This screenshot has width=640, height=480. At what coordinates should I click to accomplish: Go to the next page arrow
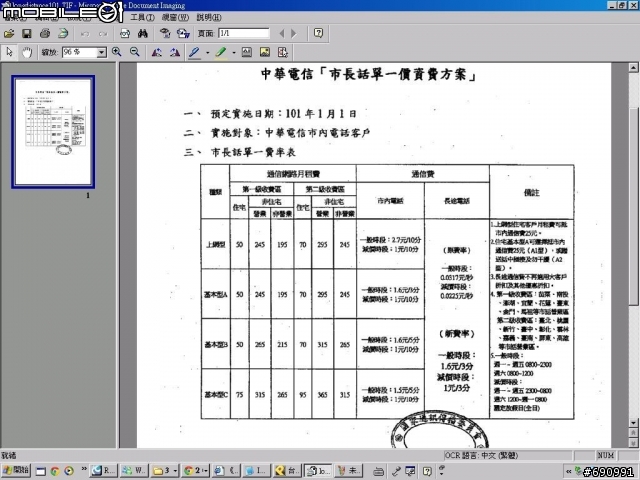click(294, 33)
